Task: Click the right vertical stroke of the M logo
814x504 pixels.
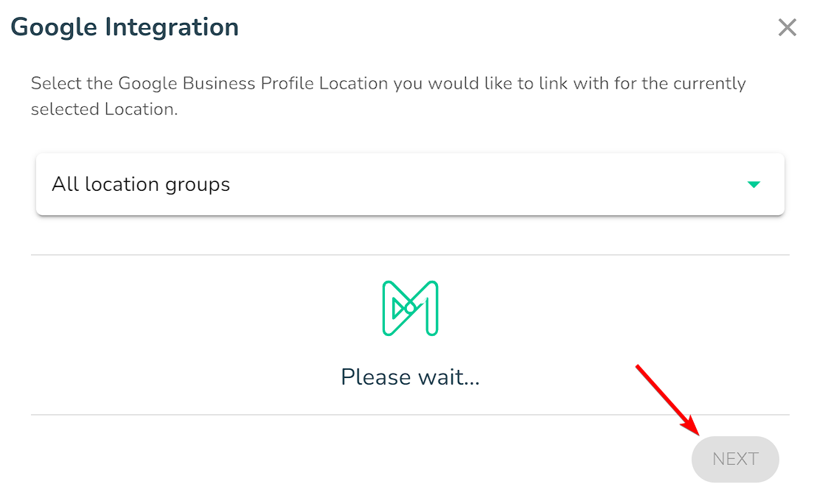Action: [x=432, y=309]
